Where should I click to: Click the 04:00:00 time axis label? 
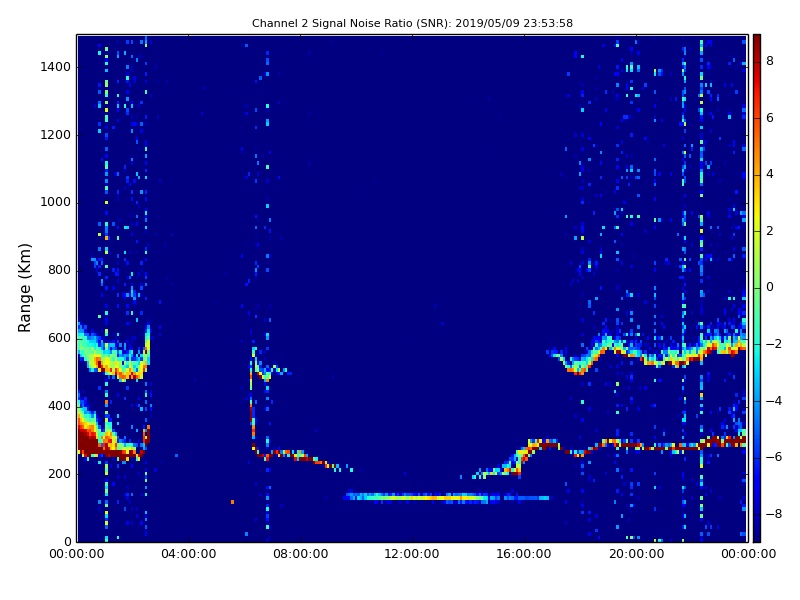point(189,554)
